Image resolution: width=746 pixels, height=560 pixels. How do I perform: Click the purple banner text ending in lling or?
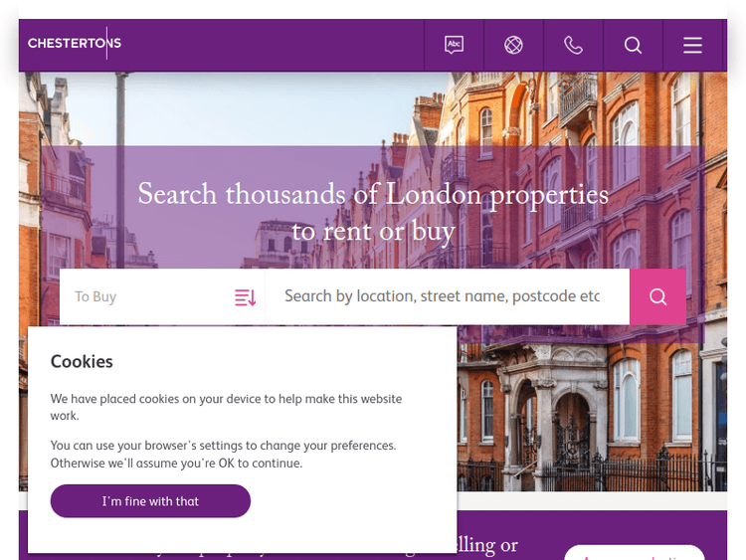coord(487,545)
